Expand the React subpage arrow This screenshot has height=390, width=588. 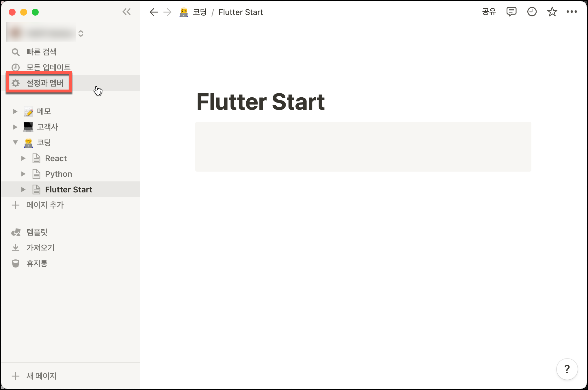coord(23,158)
